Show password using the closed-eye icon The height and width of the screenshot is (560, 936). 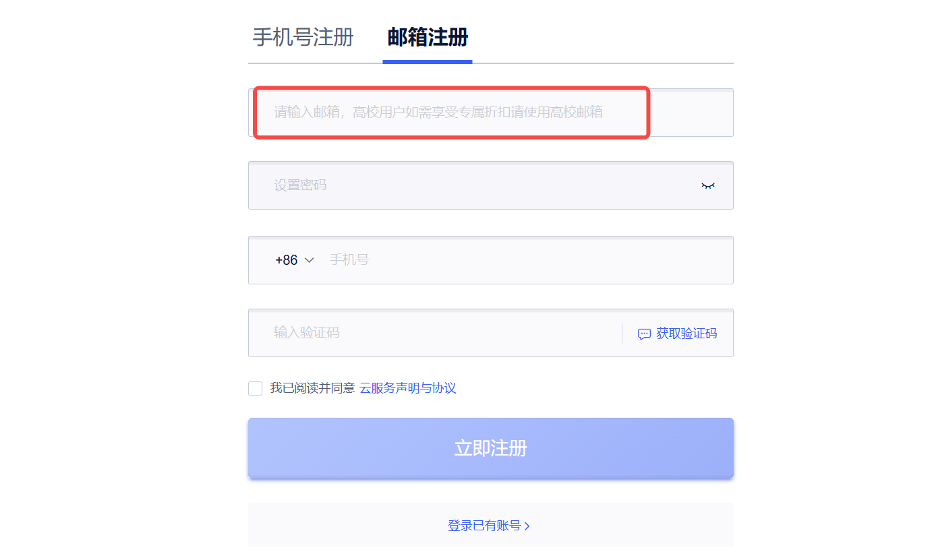click(x=707, y=185)
